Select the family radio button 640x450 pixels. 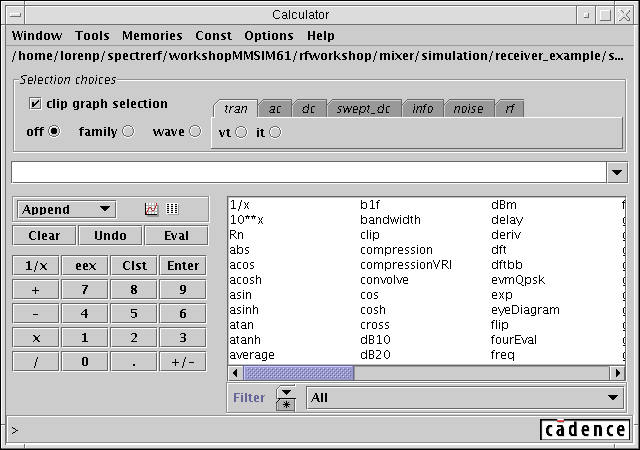pos(128,131)
